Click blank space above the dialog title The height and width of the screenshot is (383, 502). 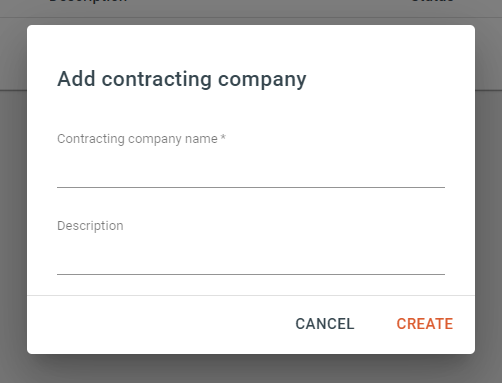[x=251, y=45]
